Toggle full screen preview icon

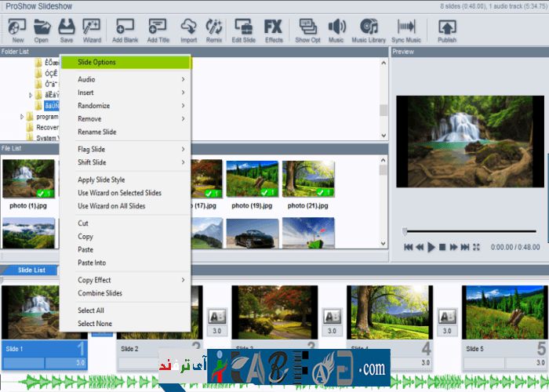476,247
